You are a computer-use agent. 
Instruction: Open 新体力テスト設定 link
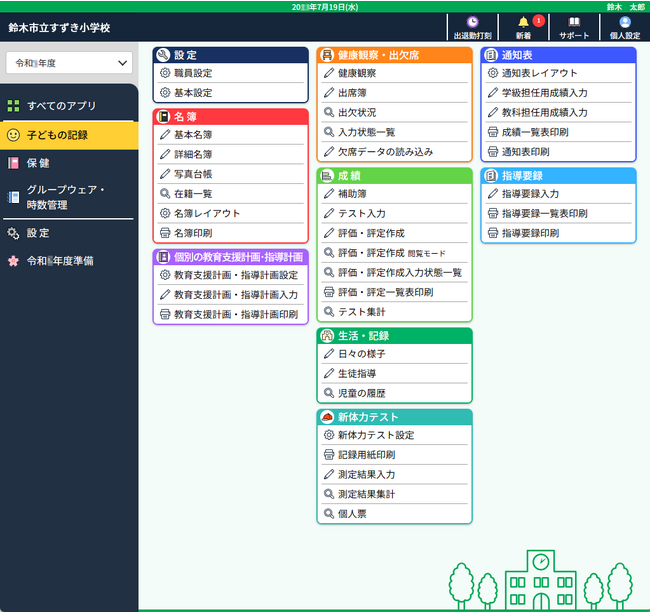coord(375,435)
